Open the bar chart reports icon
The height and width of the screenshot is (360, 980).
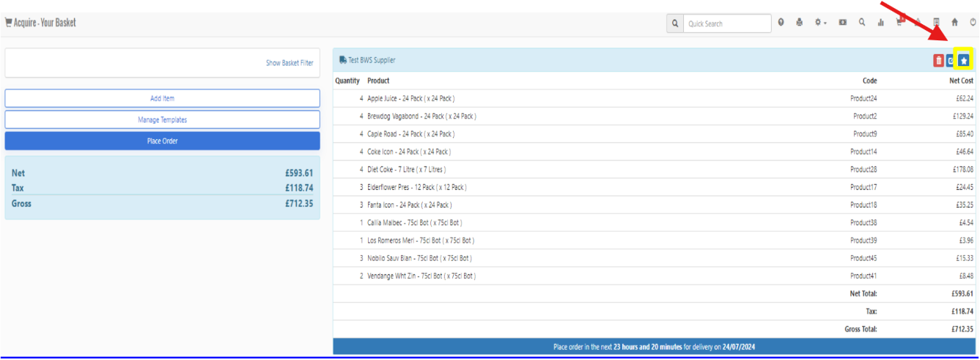click(x=880, y=23)
